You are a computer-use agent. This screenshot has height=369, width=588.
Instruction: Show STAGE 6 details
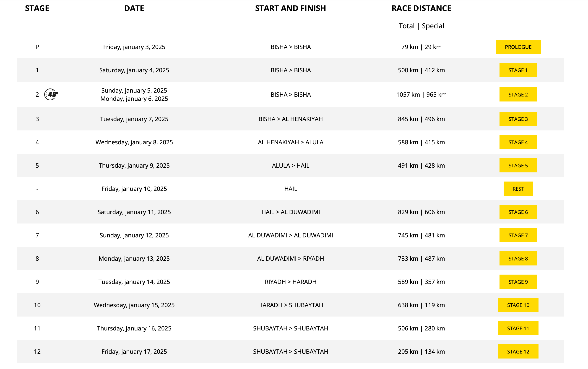(x=518, y=212)
